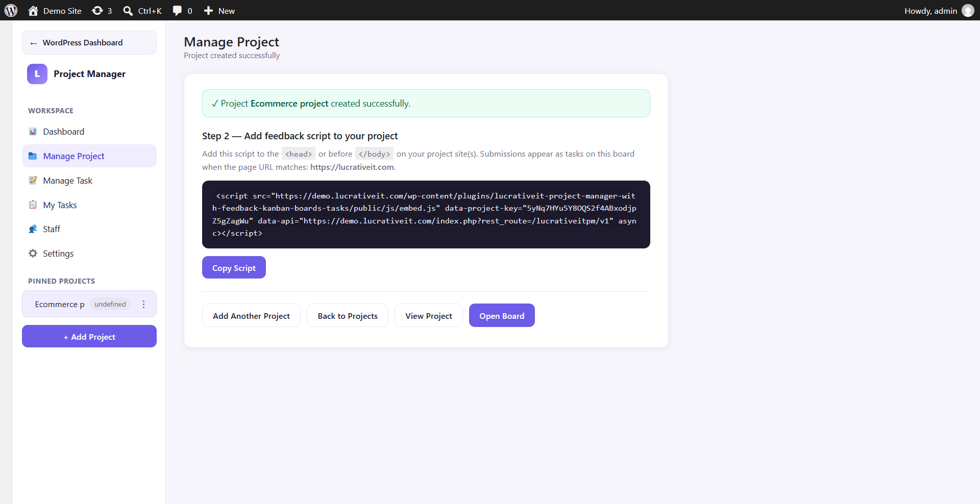Click the </body> code tag
The height and width of the screenshot is (504, 980).
tap(374, 154)
